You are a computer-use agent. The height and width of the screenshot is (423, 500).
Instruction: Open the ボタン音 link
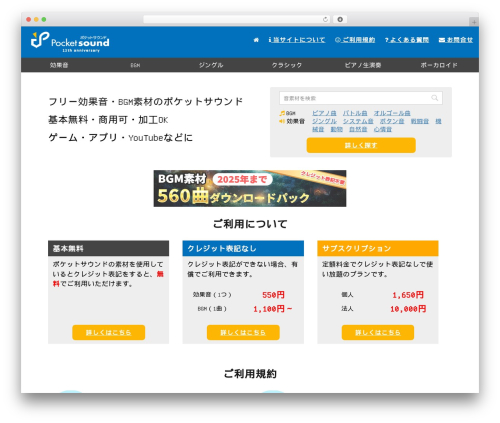tap(392, 121)
